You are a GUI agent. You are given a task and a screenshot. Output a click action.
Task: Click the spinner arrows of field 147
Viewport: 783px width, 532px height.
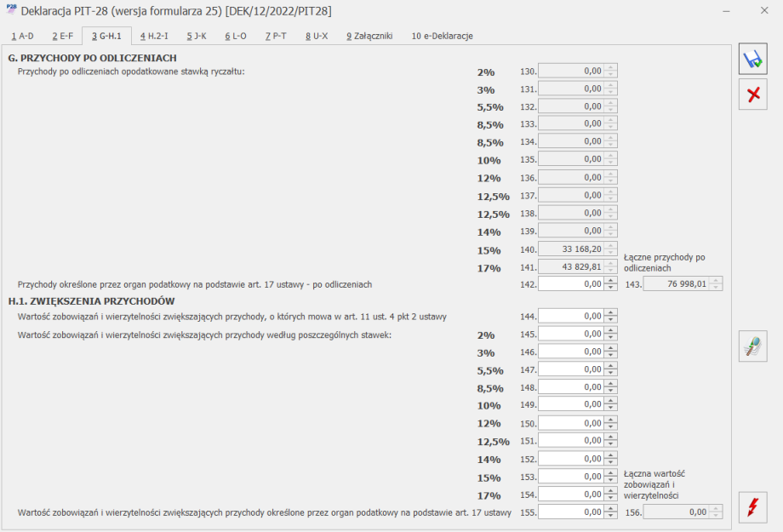[x=611, y=369]
